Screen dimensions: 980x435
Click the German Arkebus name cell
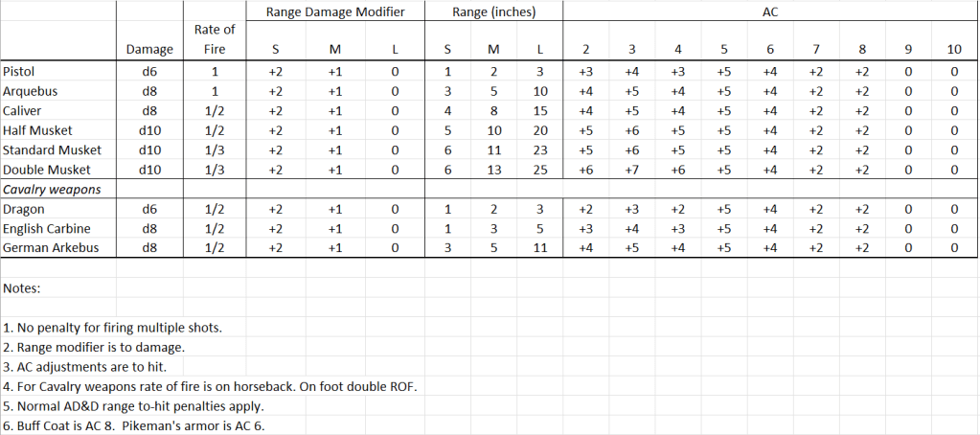tap(44, 248)
